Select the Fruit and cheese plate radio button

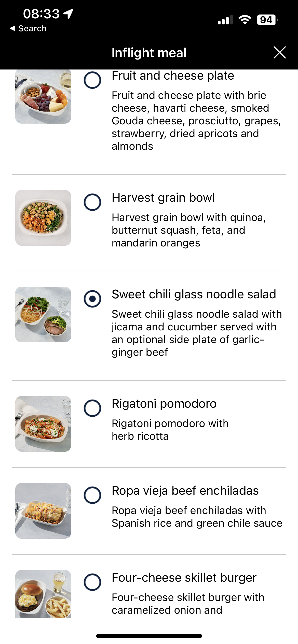pyautogui.click(x=92, y=80)
